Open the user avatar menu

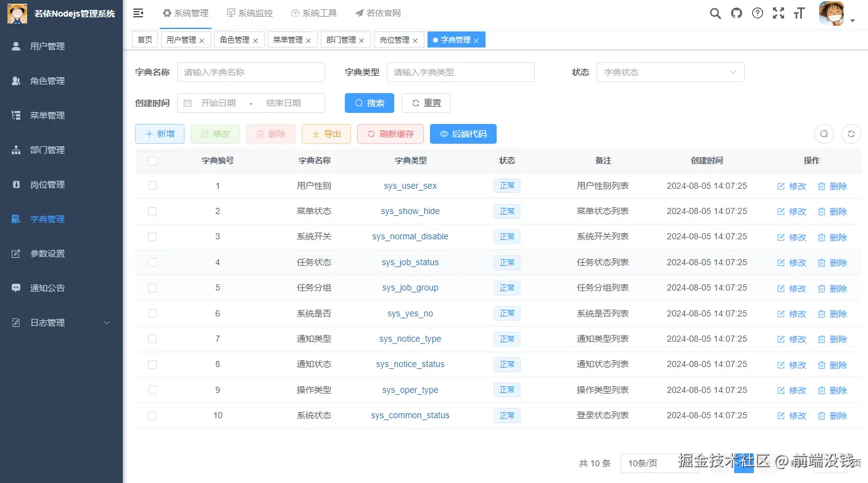(x=832, y=14)
